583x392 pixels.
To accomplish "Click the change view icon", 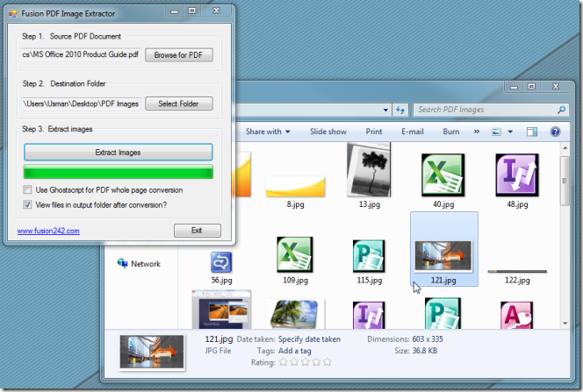I will (x=496, y=132).
